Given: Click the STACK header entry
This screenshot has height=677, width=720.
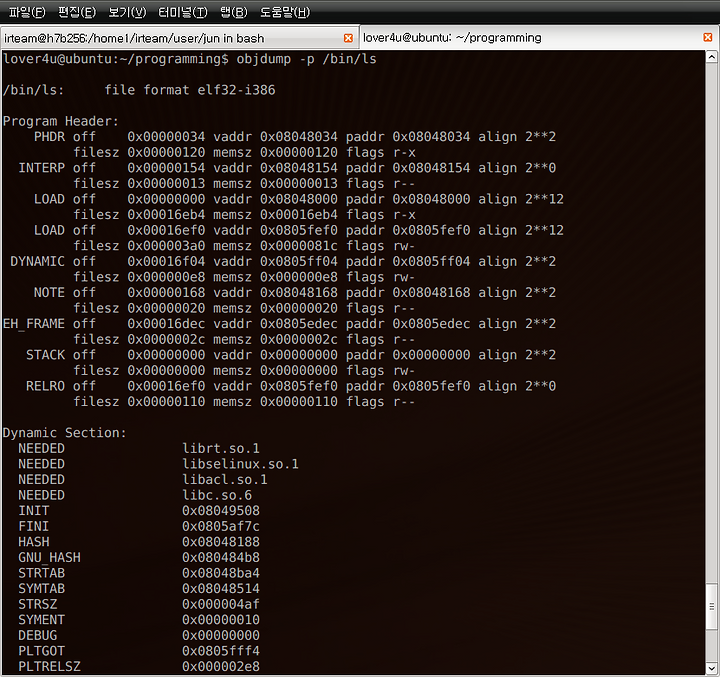Looking at the screenshot, I should click(45, 355).
